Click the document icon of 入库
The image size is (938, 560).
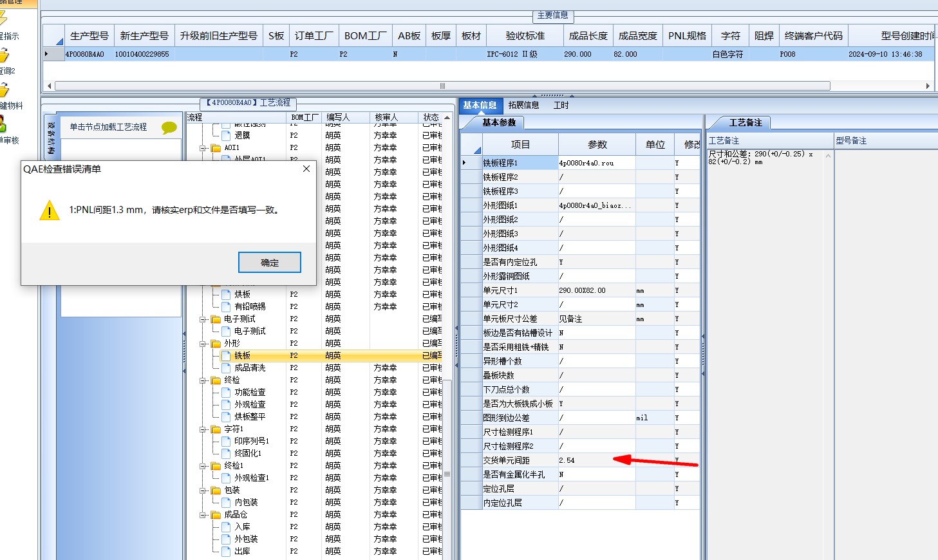coord(226,527)
